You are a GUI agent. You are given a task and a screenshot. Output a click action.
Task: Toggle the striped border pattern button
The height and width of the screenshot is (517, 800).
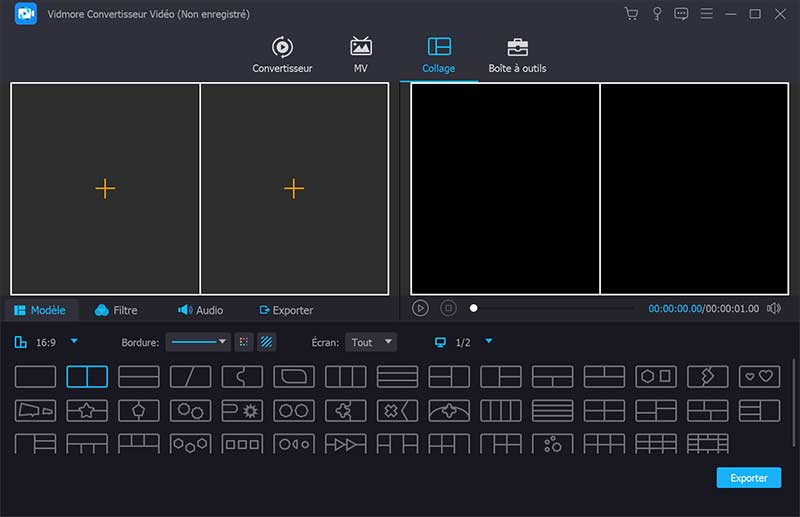pyautogui.click(x=267, y=342)
